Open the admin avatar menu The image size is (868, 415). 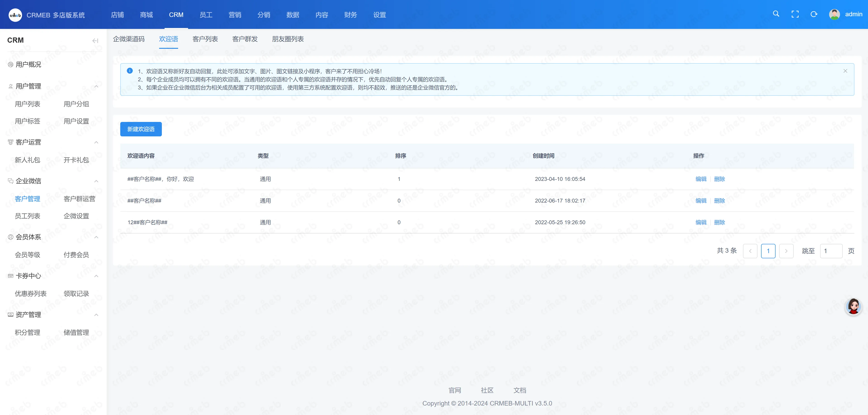tap(834, 14)
